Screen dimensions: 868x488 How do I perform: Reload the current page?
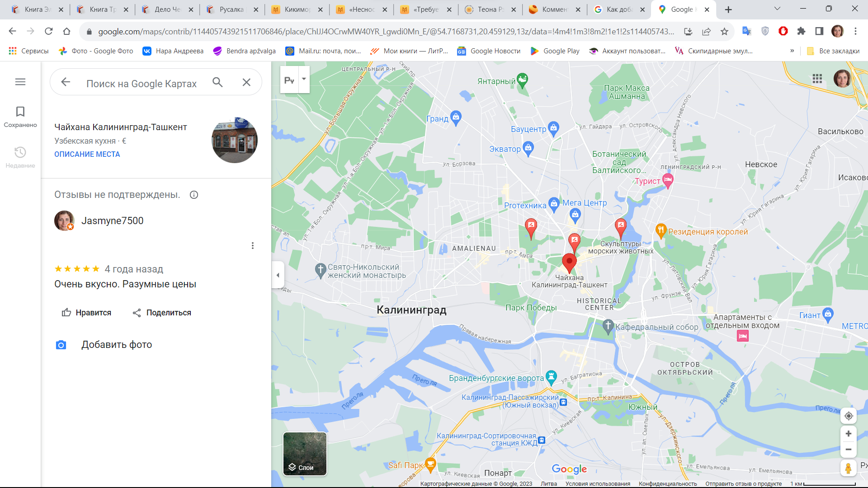point(48,31)
